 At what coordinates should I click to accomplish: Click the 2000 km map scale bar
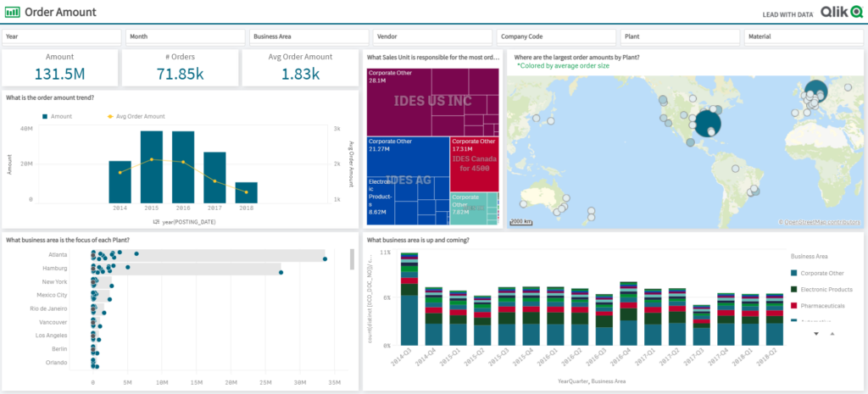pyautogui.click(x=521, y=222)
